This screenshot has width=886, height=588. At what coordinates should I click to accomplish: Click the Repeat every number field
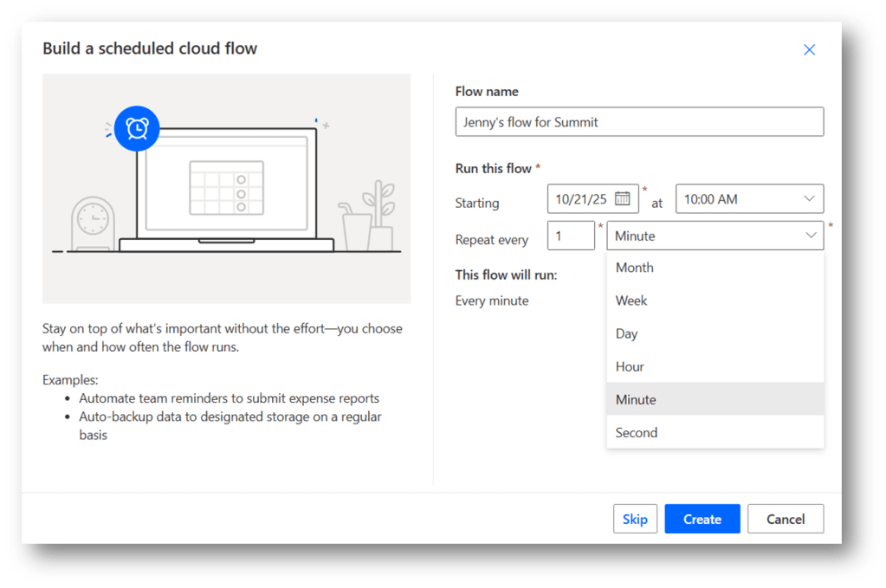click(571, 236)
